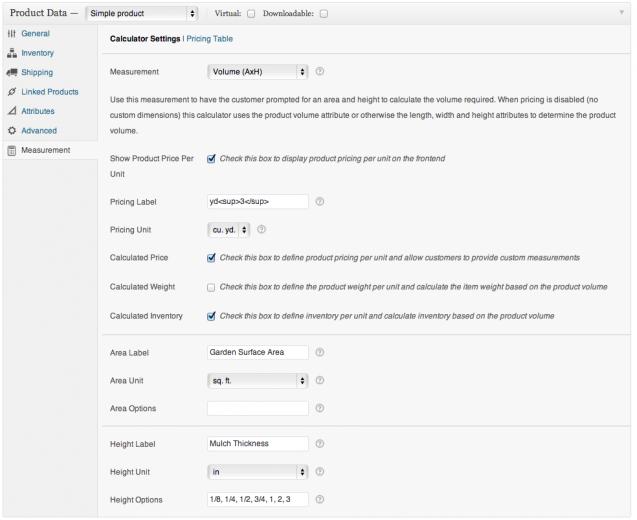Viewport: 637px width, 520px height.
Task: Open the General tab
Action: (x=35, y=34)
